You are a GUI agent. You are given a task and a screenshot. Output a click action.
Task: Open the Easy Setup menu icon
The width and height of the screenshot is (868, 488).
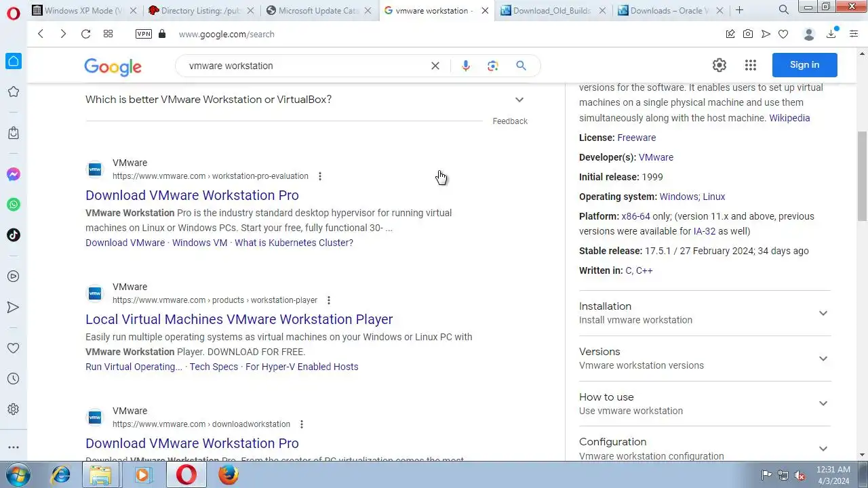coord(854,34)
